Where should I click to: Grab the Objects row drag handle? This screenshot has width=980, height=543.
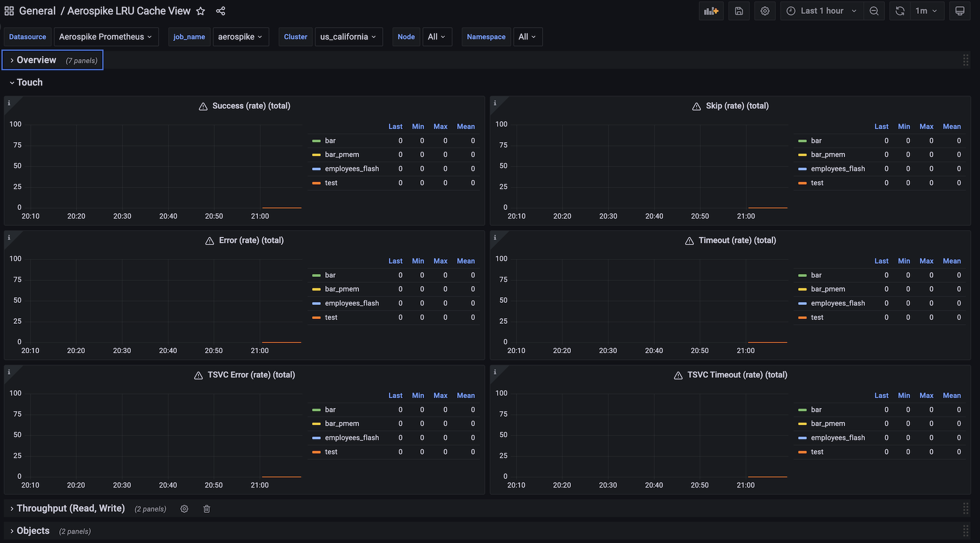coord(966,531)
